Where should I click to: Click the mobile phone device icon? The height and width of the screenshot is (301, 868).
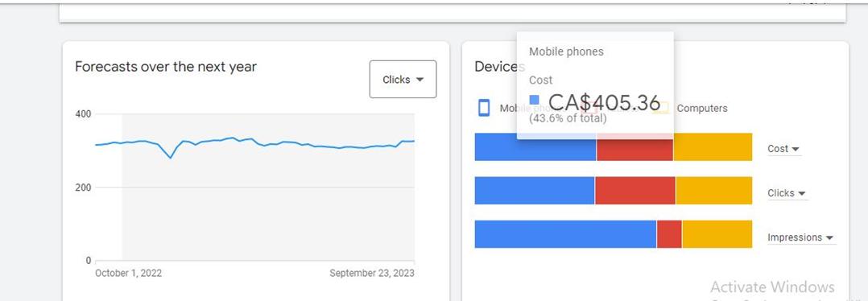tap(484, 108)
